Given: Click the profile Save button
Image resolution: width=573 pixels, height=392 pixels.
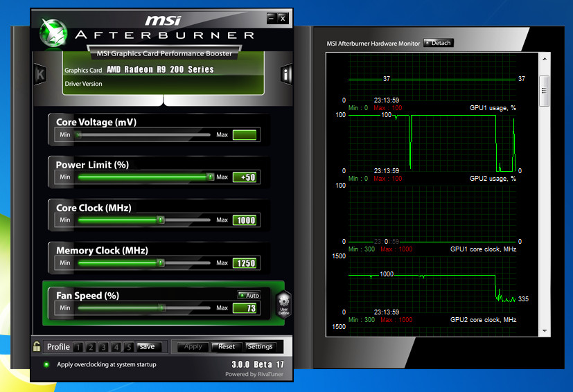Looking at the screenshot, I should pyautogui.click(x=149, y=347).
